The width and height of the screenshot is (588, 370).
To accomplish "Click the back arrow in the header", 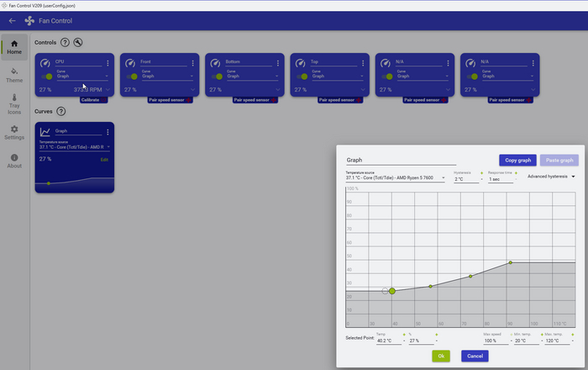I will click(12, 21).
